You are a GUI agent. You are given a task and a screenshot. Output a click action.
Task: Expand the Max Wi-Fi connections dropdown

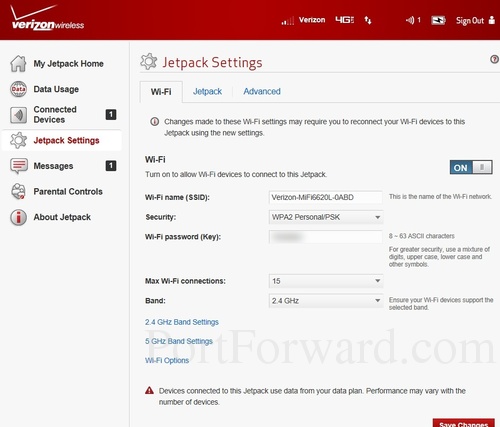tap(326, 281)
